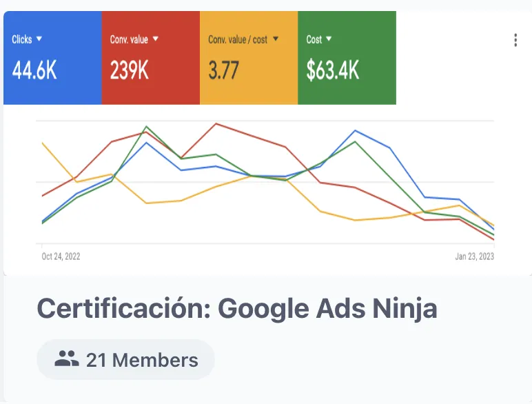The image size is (532, 404).
Task: Select the blue Clicks scorecard
Action: pos(52,58)
